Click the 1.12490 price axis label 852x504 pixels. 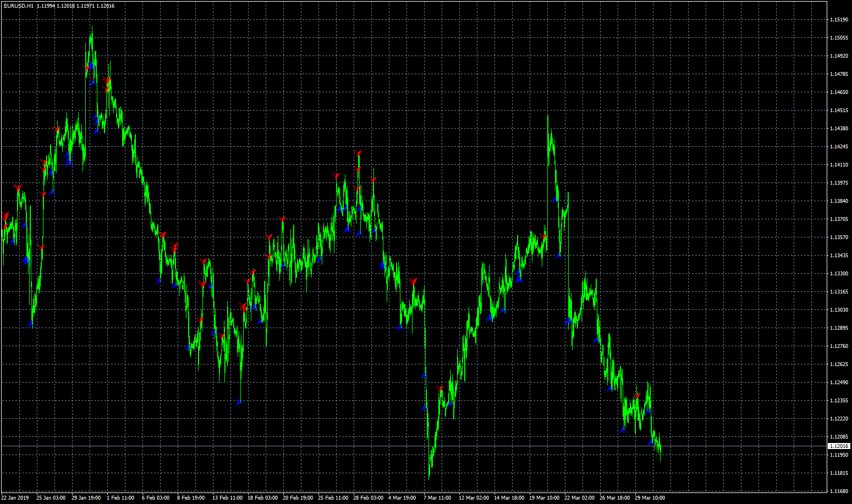[x=838, y=383]
